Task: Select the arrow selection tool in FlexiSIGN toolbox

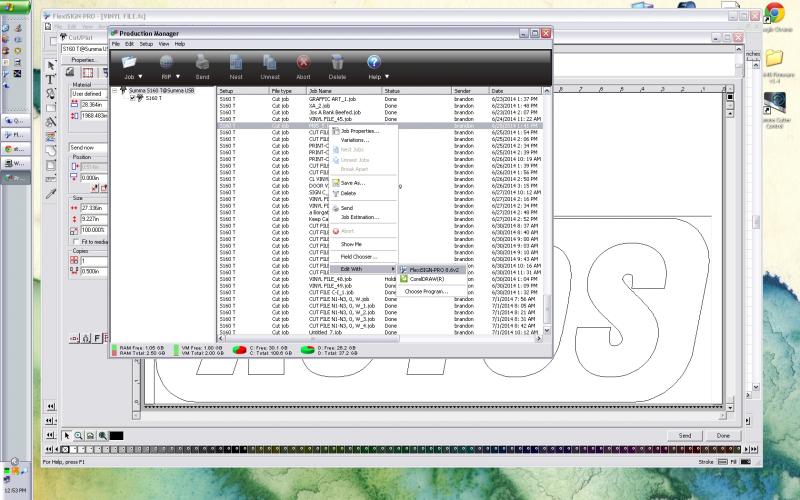Action: [x=51, y=65]
